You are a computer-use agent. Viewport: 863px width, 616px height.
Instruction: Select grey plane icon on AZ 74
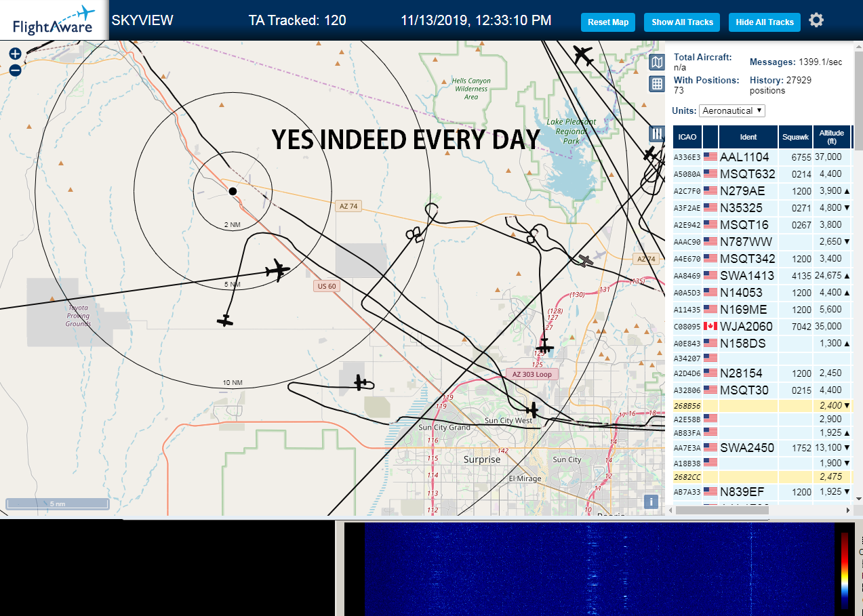click(586, 260)
